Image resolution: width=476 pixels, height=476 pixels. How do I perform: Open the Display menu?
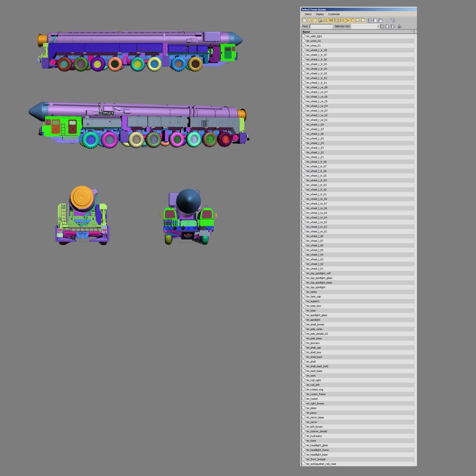coord(320,14)
